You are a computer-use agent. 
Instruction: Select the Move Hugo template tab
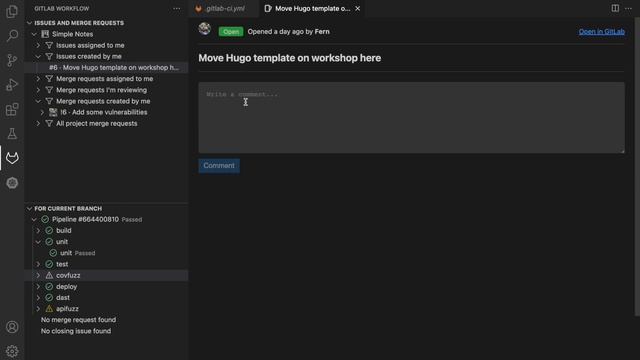[x=312, y=8]
